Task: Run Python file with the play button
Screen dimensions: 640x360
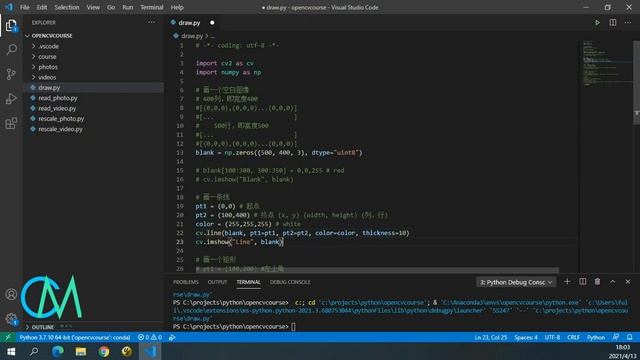Action: 597,22
